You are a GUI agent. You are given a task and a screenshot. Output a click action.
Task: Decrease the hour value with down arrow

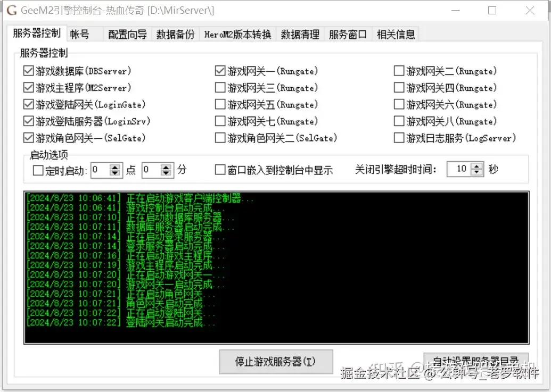(115, 173)
